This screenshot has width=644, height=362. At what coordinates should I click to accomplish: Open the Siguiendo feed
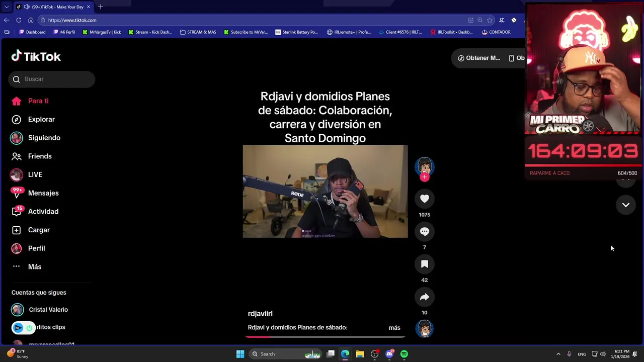35,138
